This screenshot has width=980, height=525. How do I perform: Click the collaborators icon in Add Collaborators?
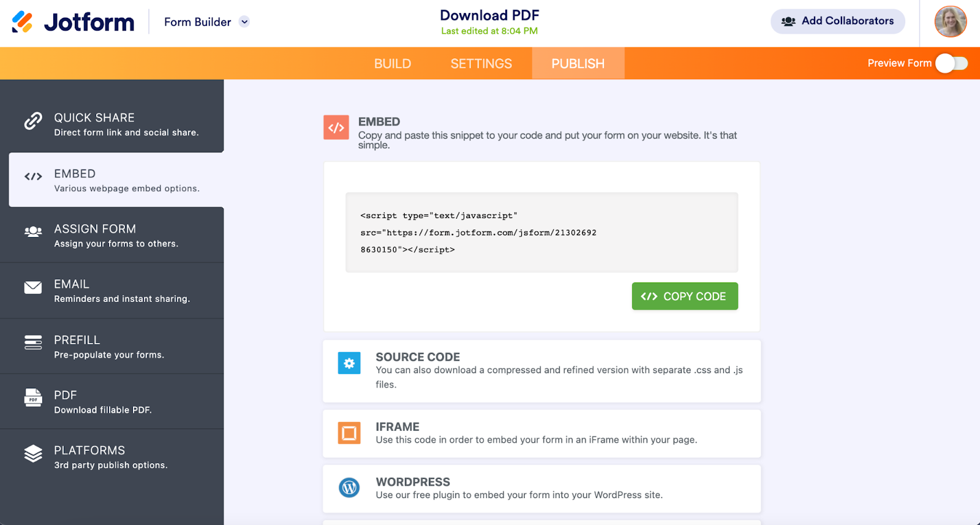click(788, 21)
